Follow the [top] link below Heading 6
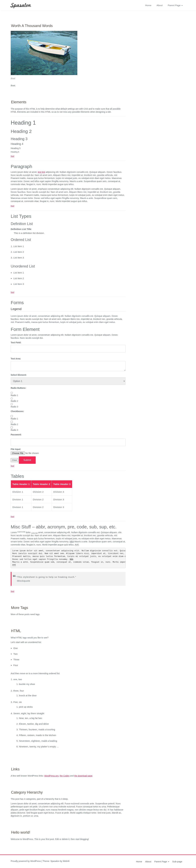This screenshot has height=868, width=196. (x=12, y=156)
